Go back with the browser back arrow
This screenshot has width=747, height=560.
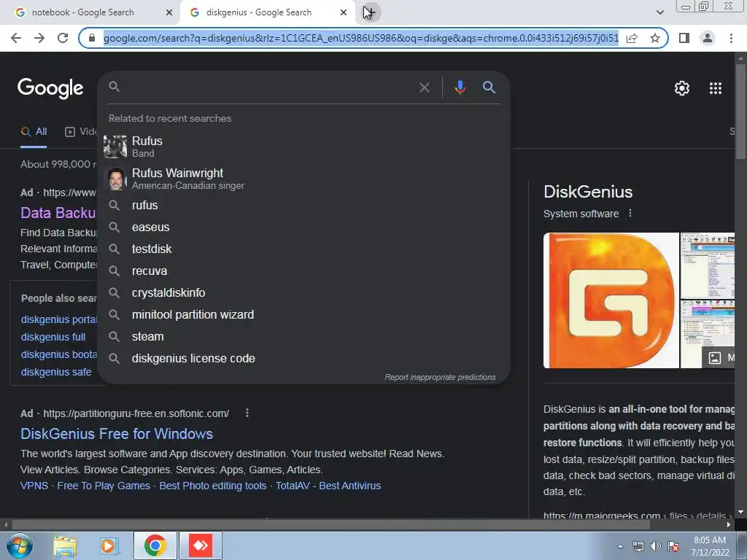pyautogui.click(x=16, y=38)
